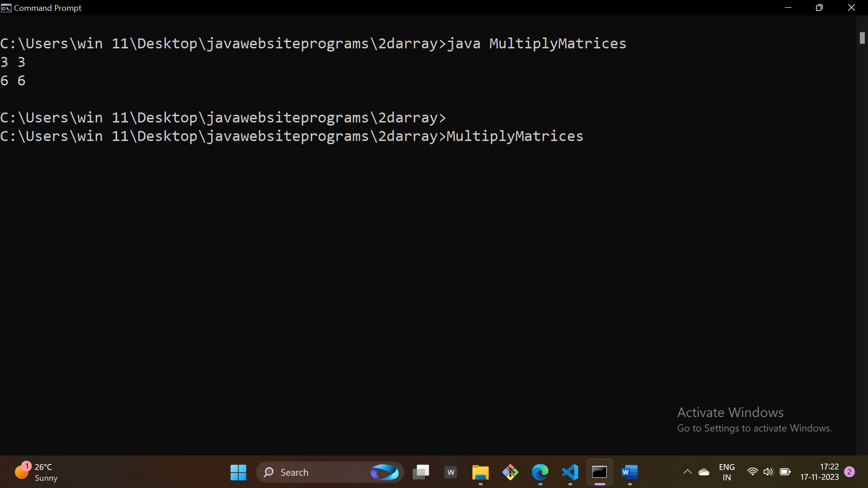
Task: Click the Git colored diamond icon
Action: (510, 473)
